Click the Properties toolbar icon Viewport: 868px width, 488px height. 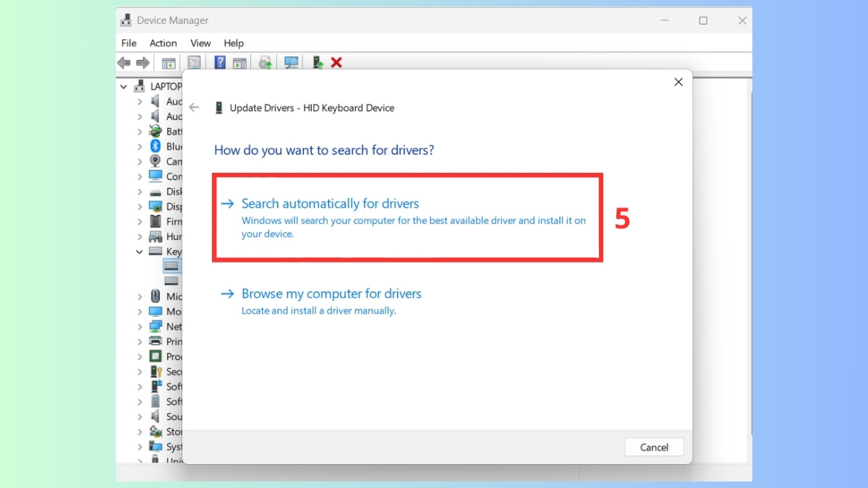tap(194, 62)
